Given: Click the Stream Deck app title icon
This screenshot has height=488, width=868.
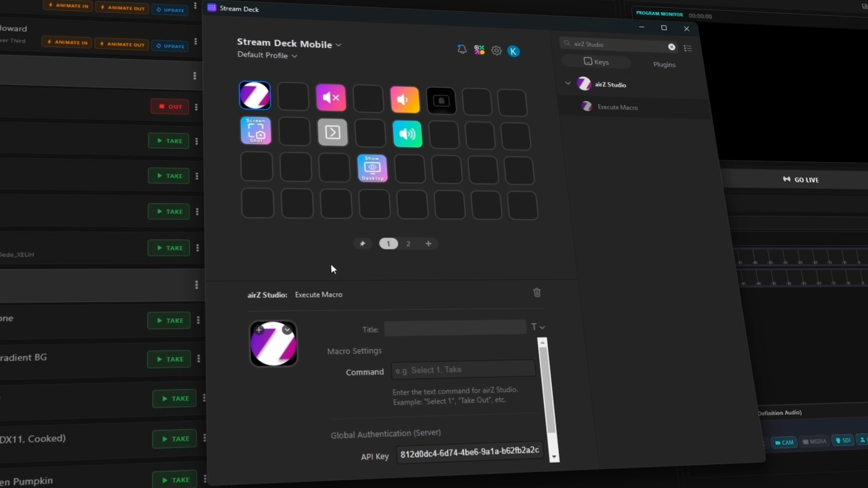Looking at the screenshot, I should 212,8.
